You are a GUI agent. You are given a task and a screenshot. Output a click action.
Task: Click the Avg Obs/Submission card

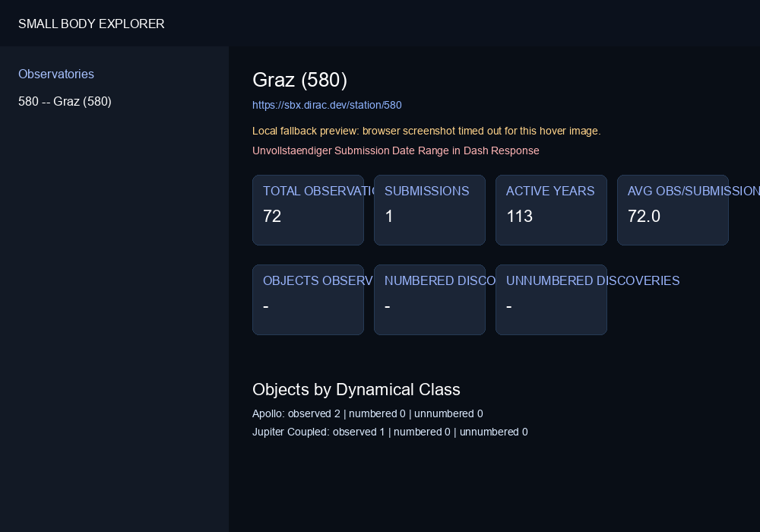point(673,211)
